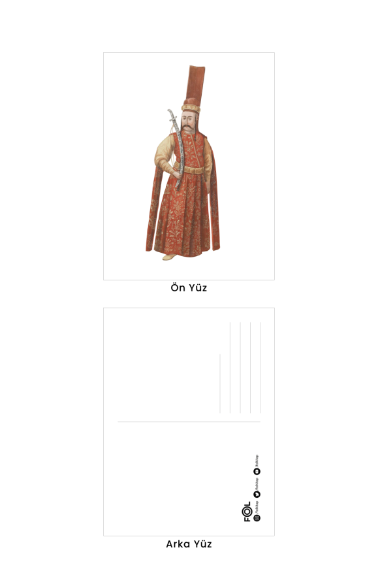Click the figure's mustached face
This screenshot has width=378, height=588.
click(x=189, y=123)
